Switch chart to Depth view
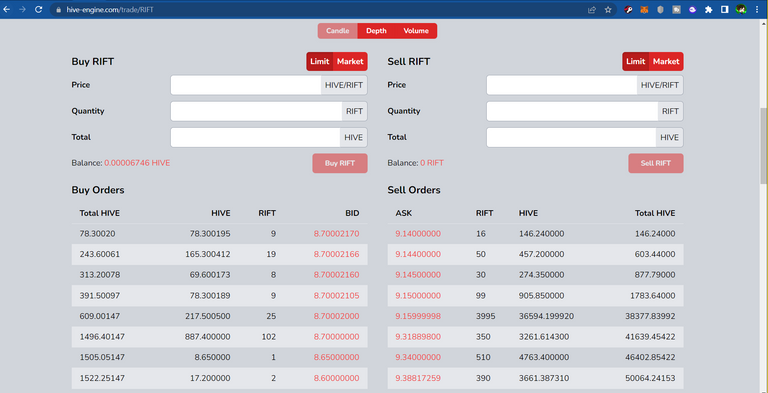This screenshot has height=393, width=768. click(376, 31)
